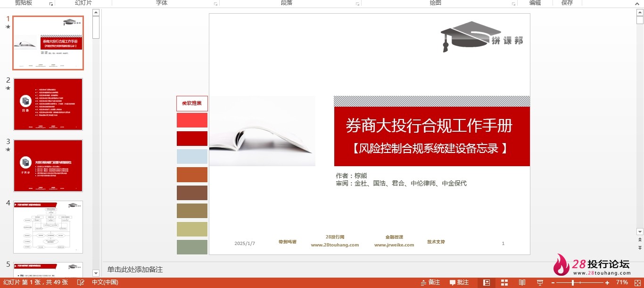Click the 金融微课 footer label

(x=394, y=237)
